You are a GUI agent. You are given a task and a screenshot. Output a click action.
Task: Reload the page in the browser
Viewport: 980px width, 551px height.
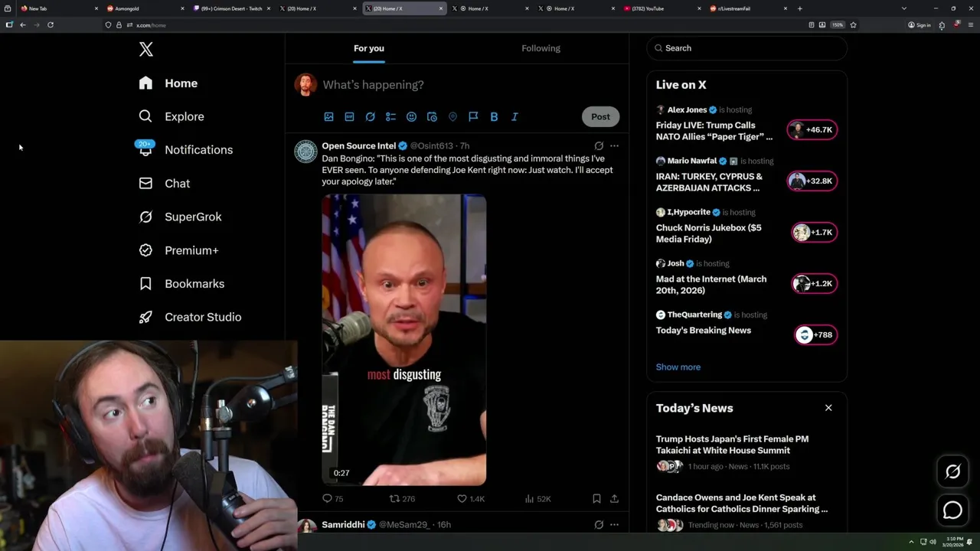point(51,25)
